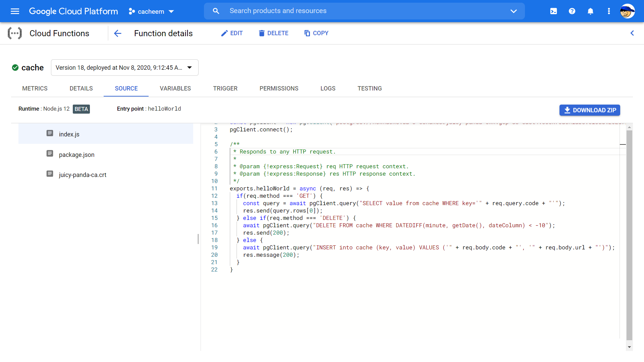Screen dimensions: 644x362
Task: Expand the cacheem project selector
Action: tap(152, 11)
